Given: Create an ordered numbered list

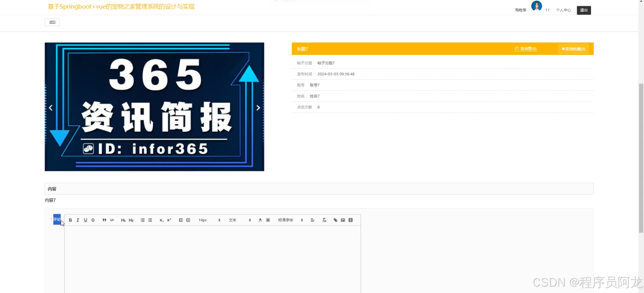Looking at the screenshot, I should pos(143,220).
